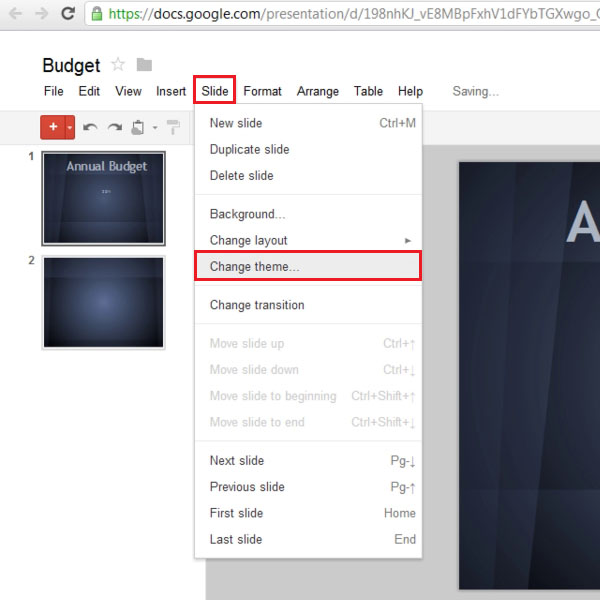This screenshot has height=600, width=600.
Task: Open the Help menu
Action: [410, 91]
